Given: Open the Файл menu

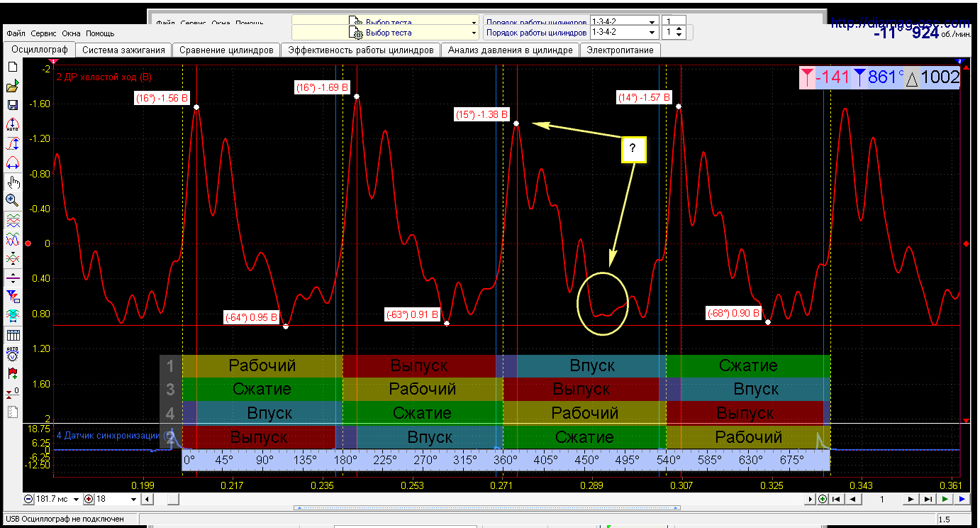Looking at the screenshot, I should pyautogui.click(x=16, y=33).
